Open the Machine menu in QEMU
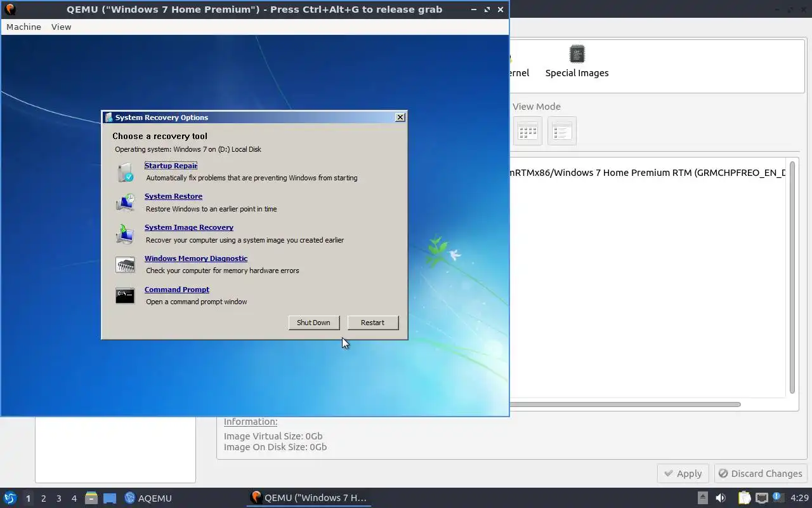The width and height of the screenshot is (812, 508). (x=23, y=27)
